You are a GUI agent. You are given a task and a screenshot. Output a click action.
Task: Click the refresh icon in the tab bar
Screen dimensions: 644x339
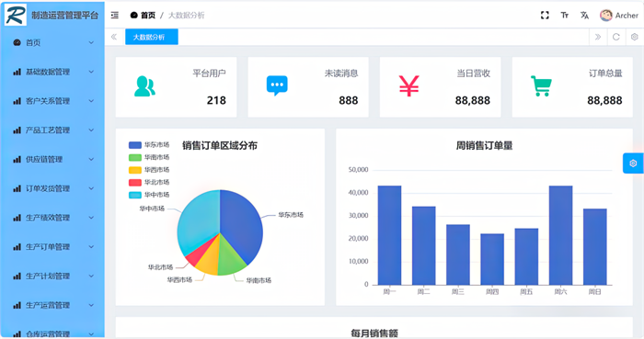click(616, 37)
